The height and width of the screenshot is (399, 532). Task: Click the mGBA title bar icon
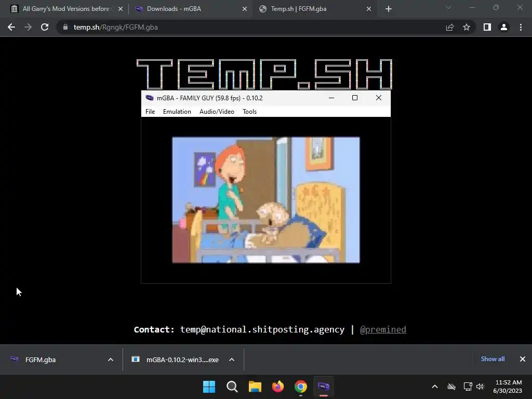tap(149, 98)
